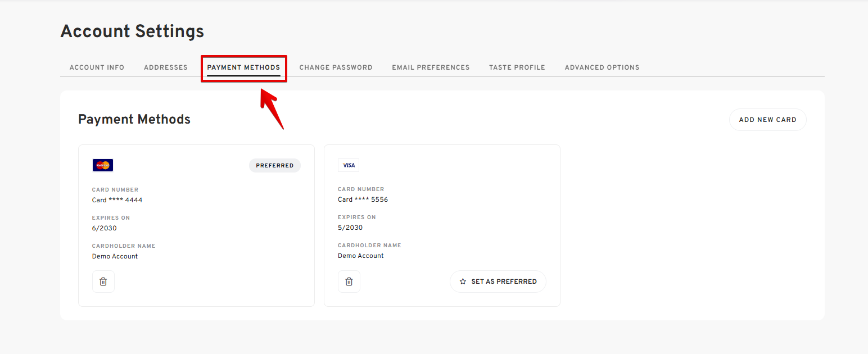Click the Account Settings page heading
Viewport: 868px width, 354px height.
point(132,31)
